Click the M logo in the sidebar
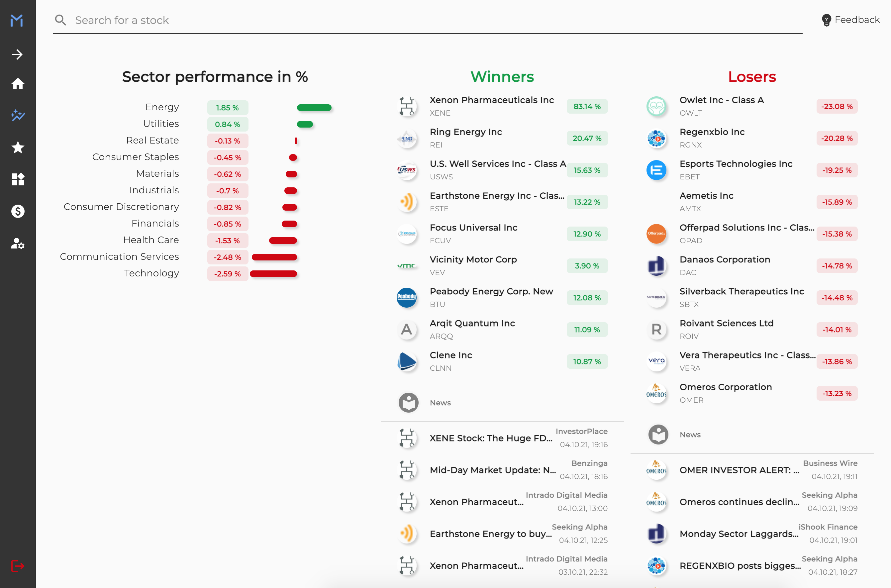Screen dimensions: 891x588 17,20
